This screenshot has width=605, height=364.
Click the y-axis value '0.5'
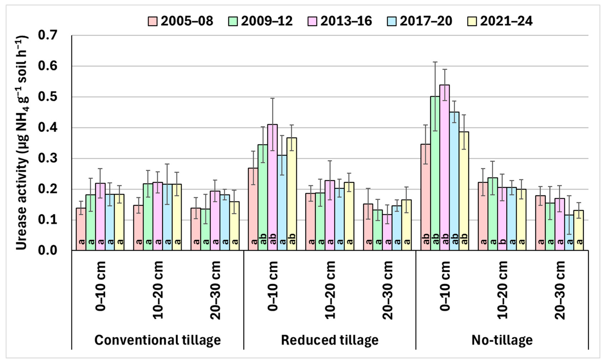tap(48, 97)
